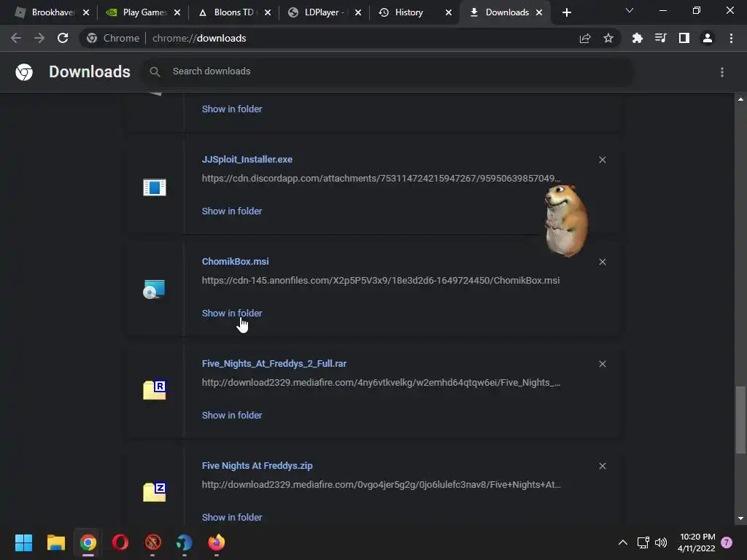747x560 pixels.
Task: Expand the tab search chevron
Action: tap(630, 10)
